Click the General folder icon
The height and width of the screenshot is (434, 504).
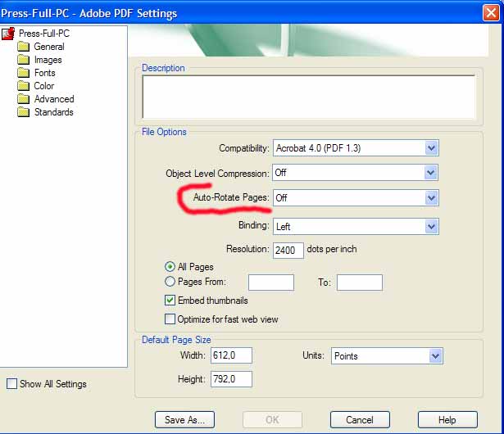click(24, 47)
